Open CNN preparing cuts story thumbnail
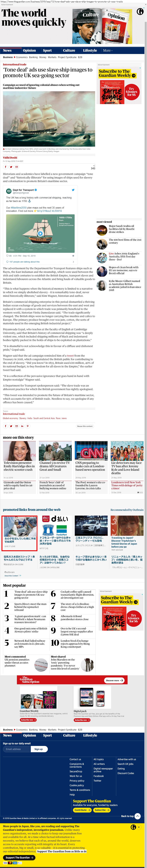Image resolution: width=147 pixels, height=868 pixels. tap(91, 451)
